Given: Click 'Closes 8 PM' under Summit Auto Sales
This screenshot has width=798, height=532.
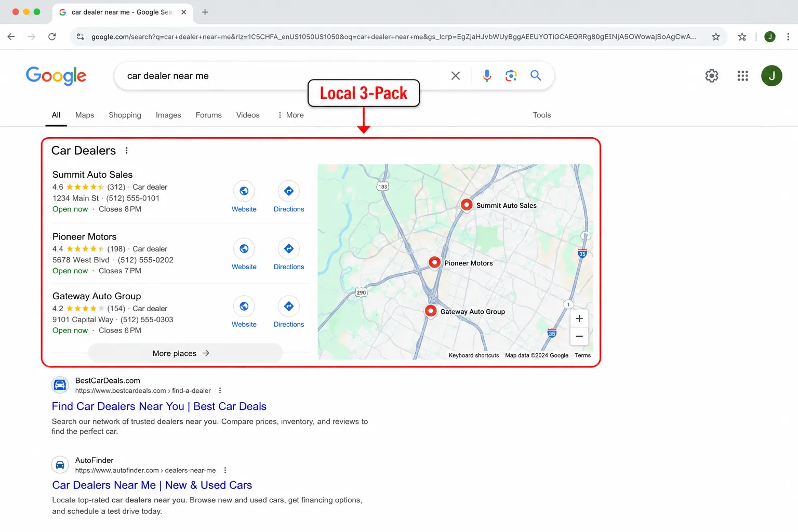Looking at the screenshot, I should tap(120, 209).
